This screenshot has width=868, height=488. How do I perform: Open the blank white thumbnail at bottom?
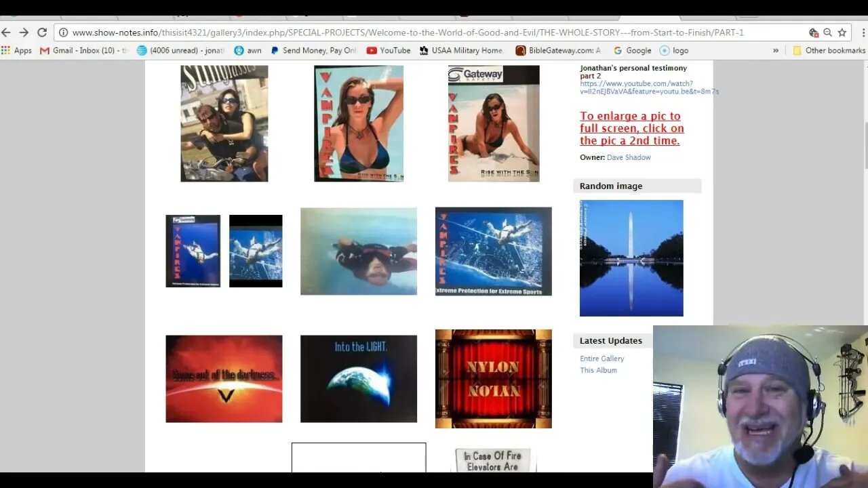pos(359,457)
